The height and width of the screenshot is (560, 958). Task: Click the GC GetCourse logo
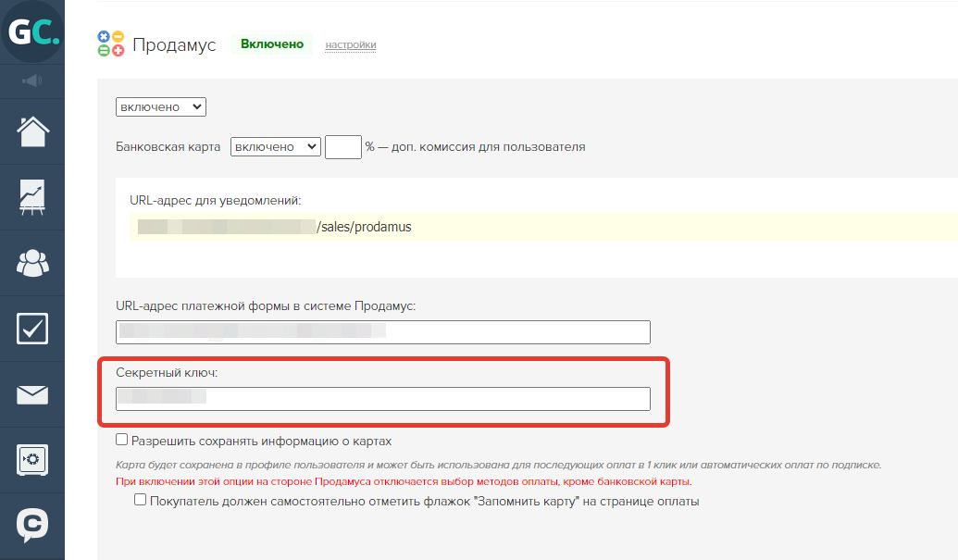coord(32,31)
